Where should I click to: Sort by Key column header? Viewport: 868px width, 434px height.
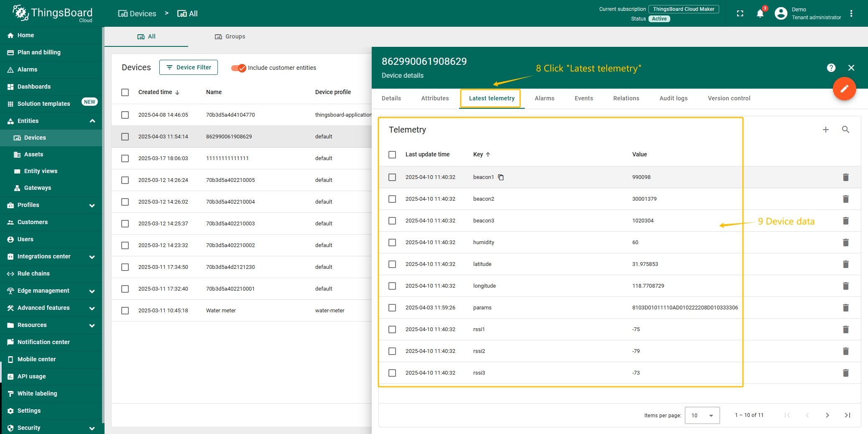pyautogui.click(x=478, y=154)
